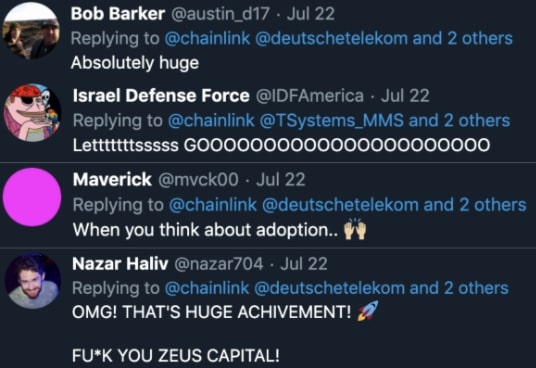
Task: Click the Israel Defense Force display name
Action: click(161, 96)
